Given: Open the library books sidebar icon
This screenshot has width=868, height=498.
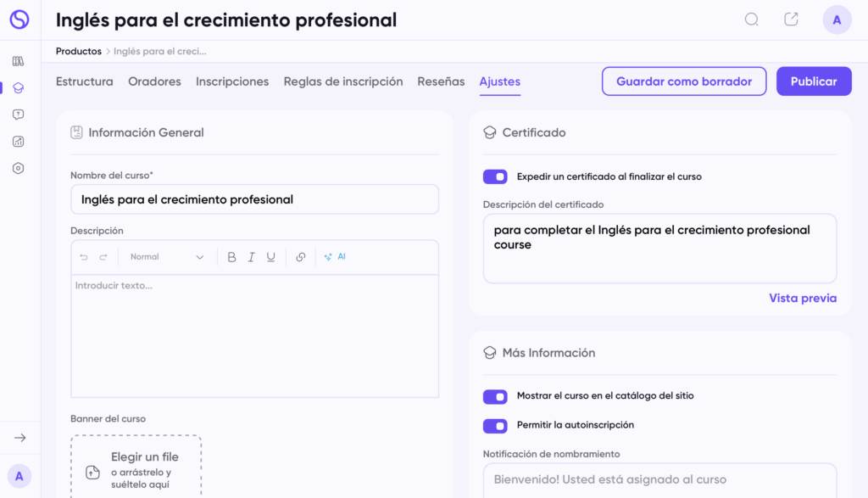Looking at the screenshot, I should [19, 61].
